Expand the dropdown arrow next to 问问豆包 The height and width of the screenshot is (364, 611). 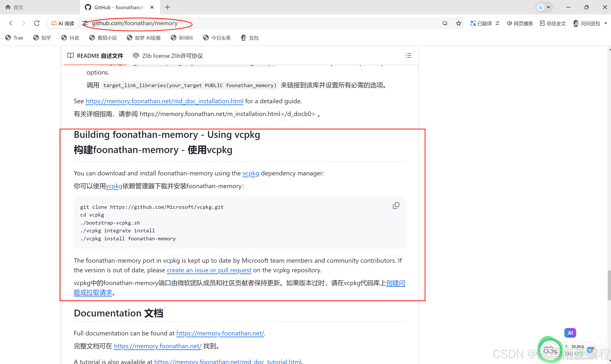[606, 23]
